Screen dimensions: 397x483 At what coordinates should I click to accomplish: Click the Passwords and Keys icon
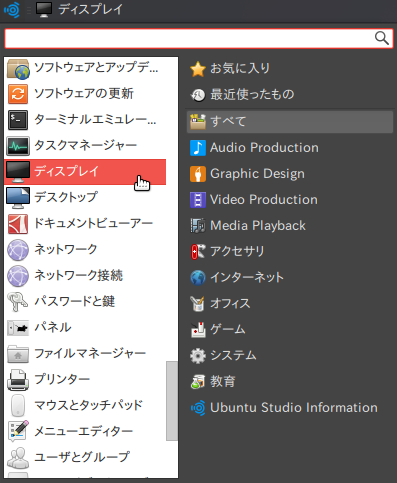18,302
